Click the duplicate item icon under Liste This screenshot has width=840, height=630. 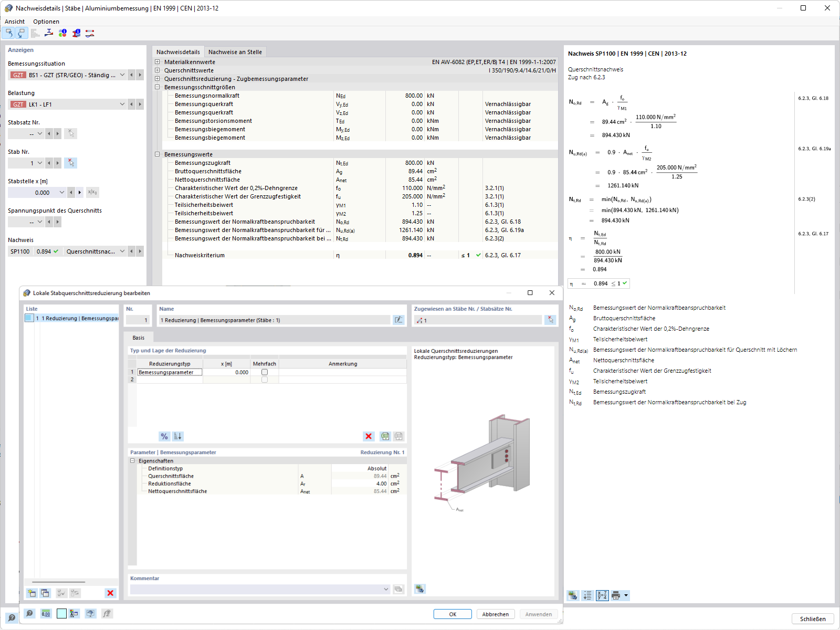[45, 593]
